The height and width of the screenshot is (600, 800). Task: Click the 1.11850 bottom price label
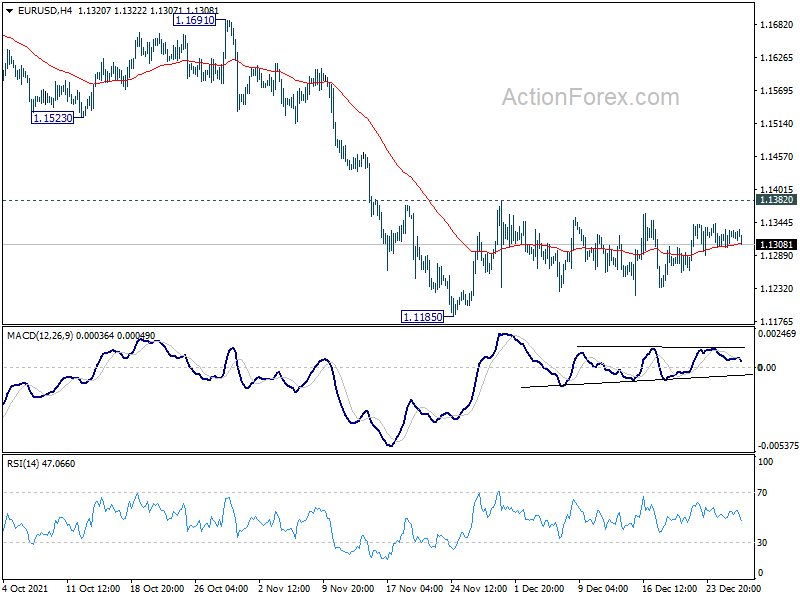[x=423, y=317]
